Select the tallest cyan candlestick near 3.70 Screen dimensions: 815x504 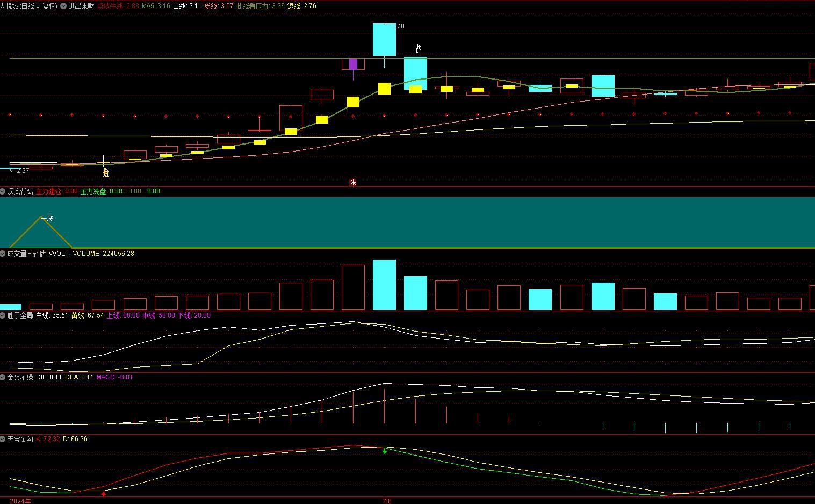tap(385, 39)
